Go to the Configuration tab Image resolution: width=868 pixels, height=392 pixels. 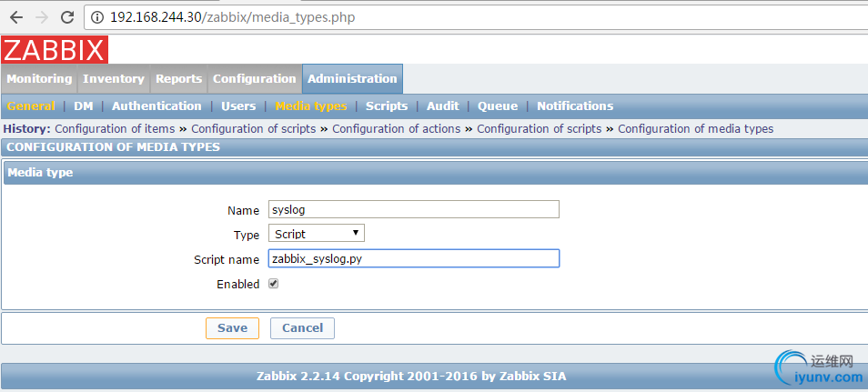[255, 79]
